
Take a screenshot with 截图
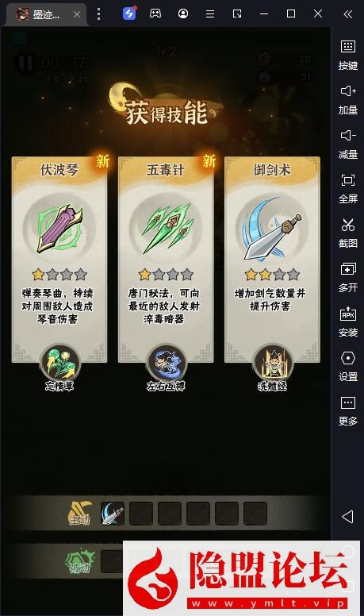[348, 233]
